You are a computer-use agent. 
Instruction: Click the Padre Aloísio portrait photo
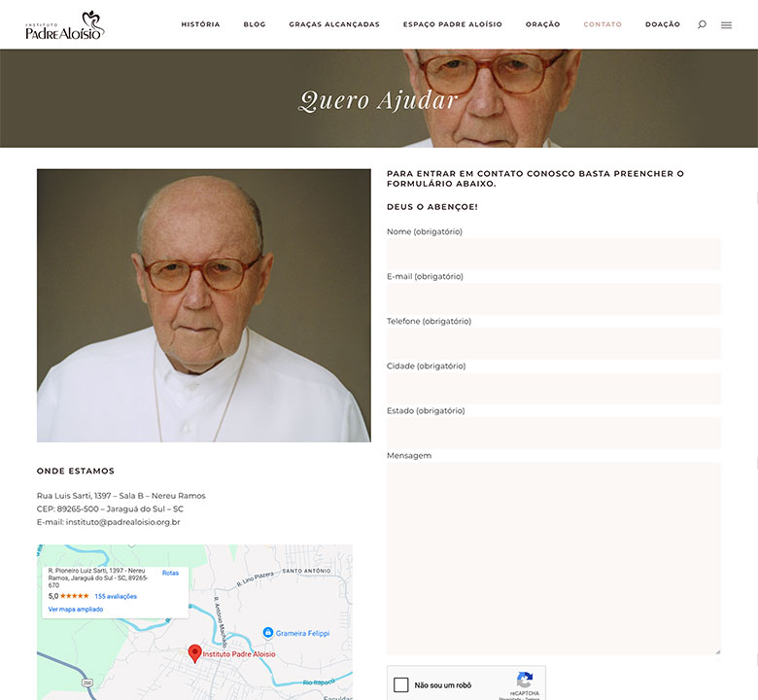pyautogui.click(x=203, y=305)
